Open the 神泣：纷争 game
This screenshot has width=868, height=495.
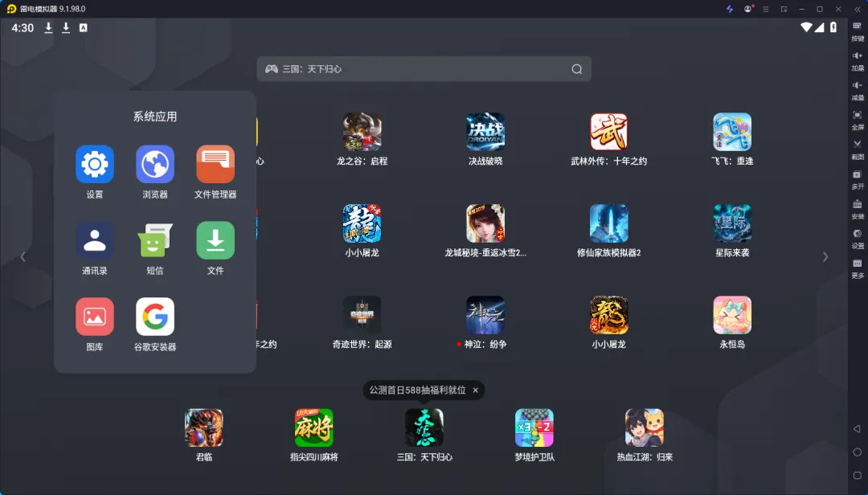(x=485, y=315)
